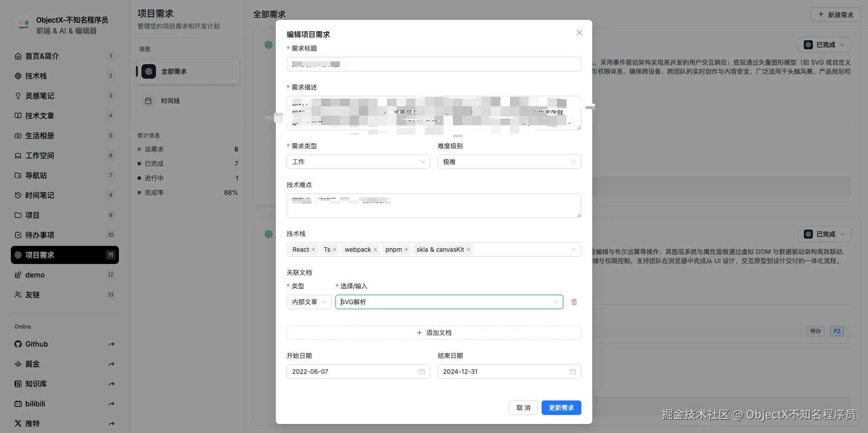
Task: Remove the Ts tag
Action: [335, 249]
